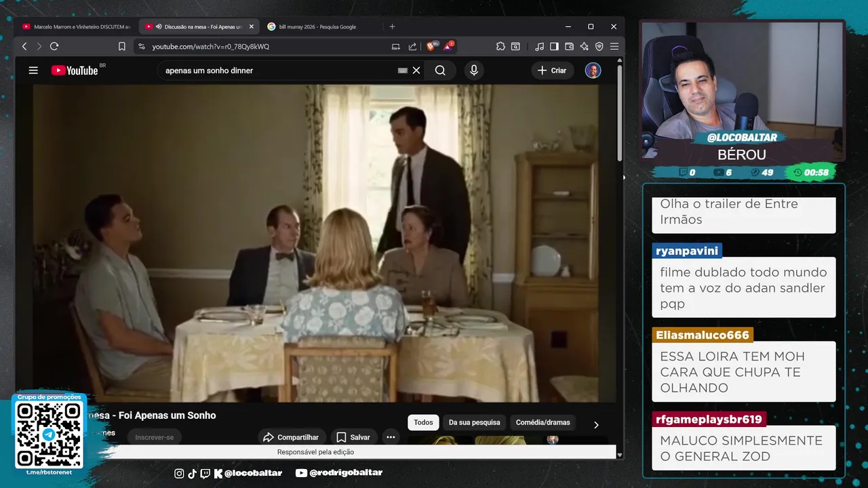
Task: Click the music note playlist icon
Action: point(539,46)
